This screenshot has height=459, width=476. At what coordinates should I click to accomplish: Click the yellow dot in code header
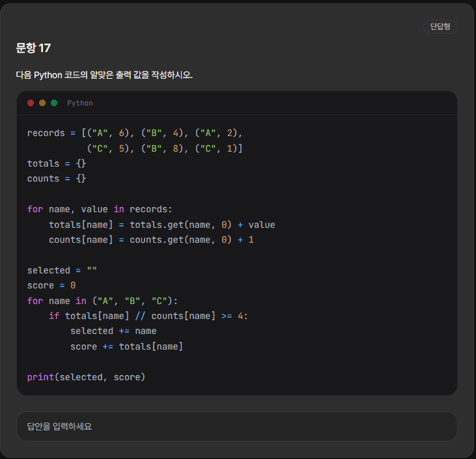click(x=42, y=103)
